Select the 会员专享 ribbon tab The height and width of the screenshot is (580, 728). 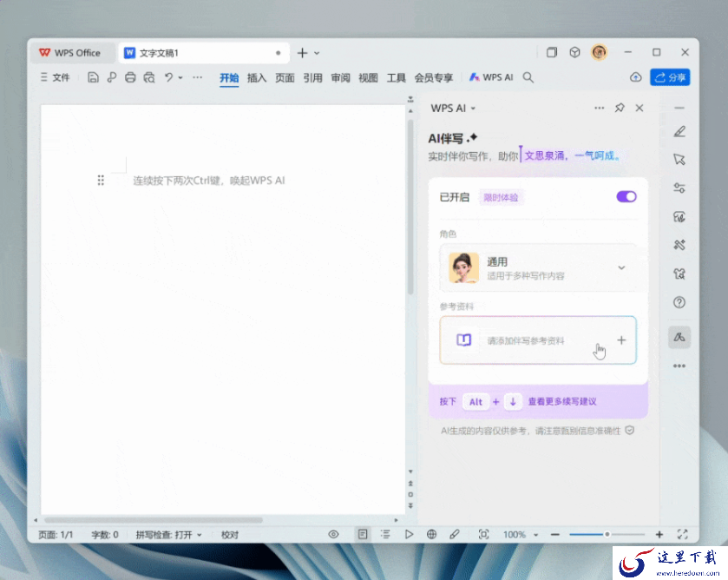point(433,77)
